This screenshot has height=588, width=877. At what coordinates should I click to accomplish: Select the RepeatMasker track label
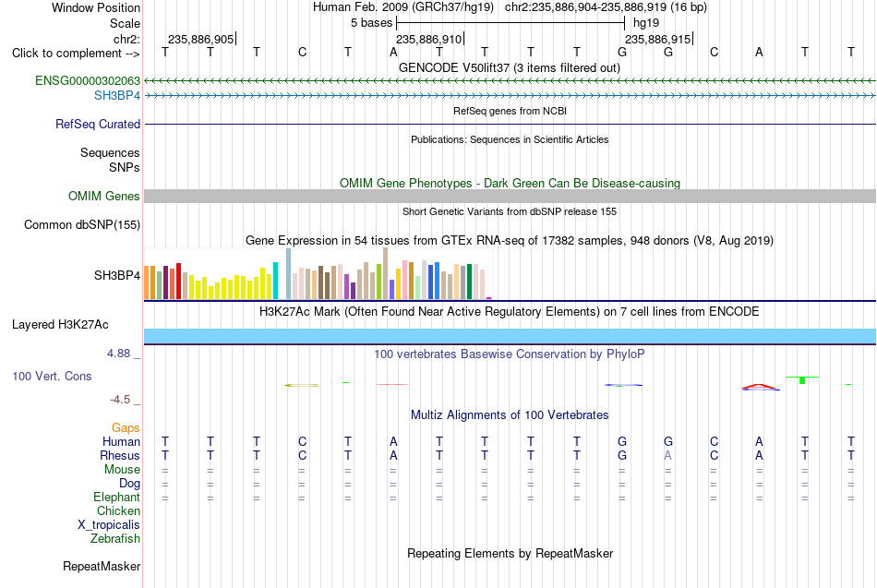(102, 566)
